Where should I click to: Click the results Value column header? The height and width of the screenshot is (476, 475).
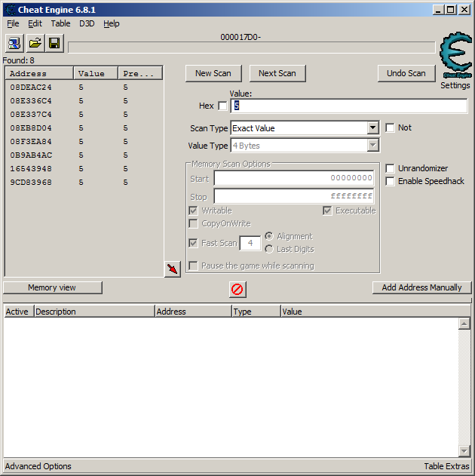96,73
